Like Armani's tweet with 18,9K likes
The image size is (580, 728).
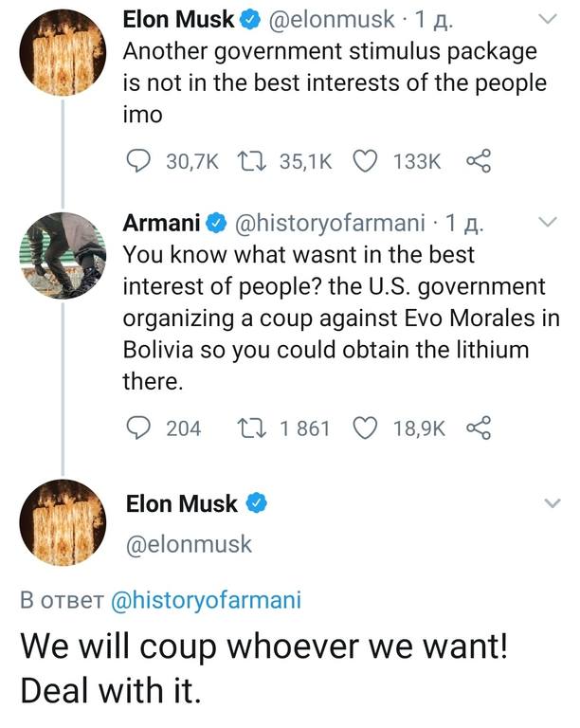tap(366, 428)
